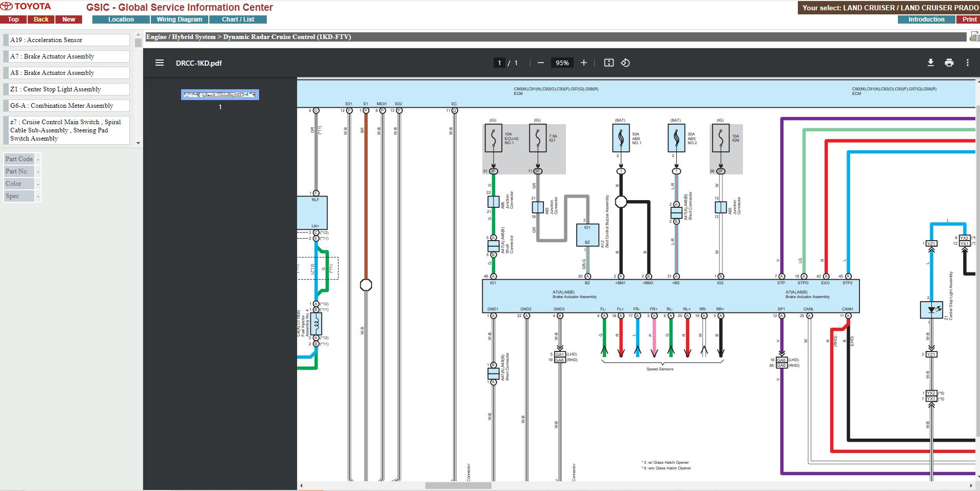Click the page 1 thumbnail
980x491 pixels.
click(220, 94)
